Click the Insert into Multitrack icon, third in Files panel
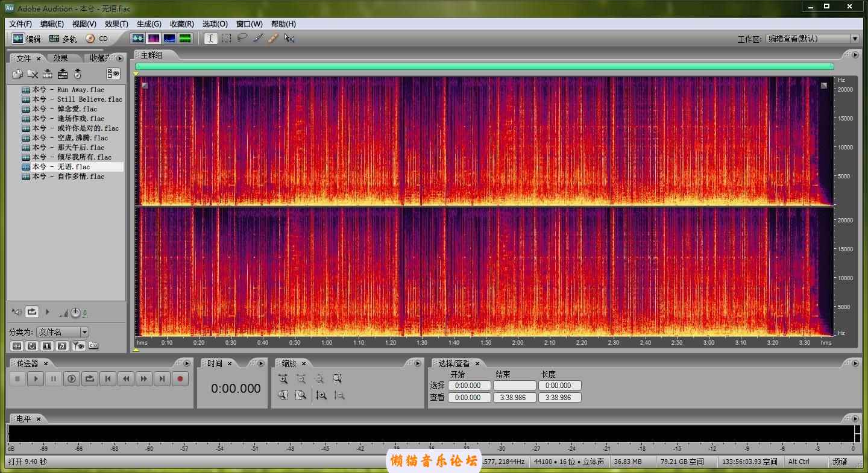This screenshot has width=868, height=473. 48,74
